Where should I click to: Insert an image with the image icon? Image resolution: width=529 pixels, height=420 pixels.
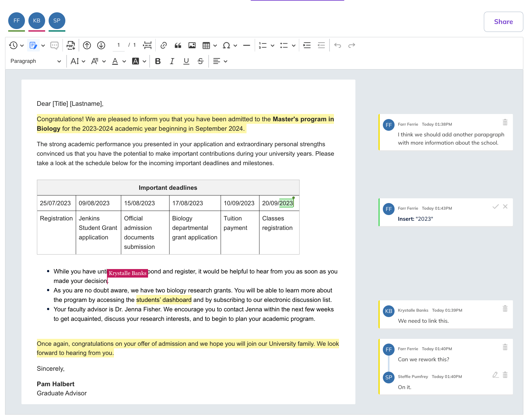(x=192, y=45)
